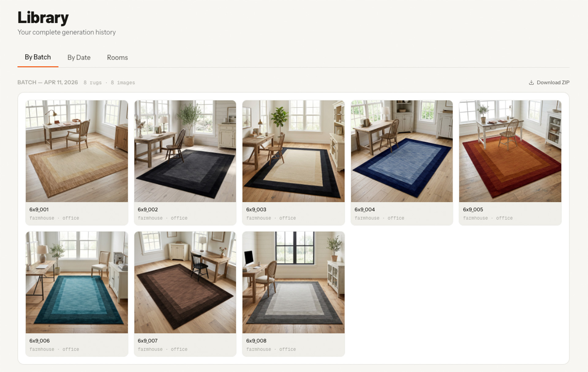
Task: Click the farmhouse tag under 6x9_002
Action: [150, 218]
